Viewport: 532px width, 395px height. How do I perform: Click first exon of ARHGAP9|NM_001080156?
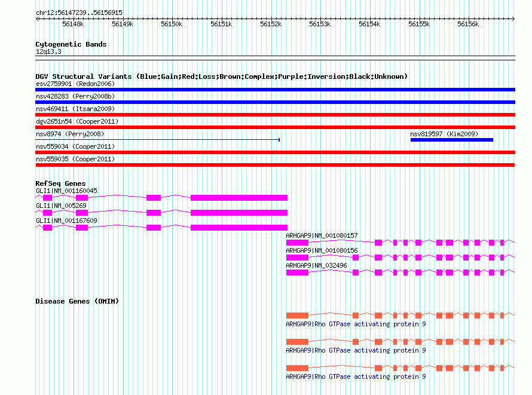tap(297, 258)
